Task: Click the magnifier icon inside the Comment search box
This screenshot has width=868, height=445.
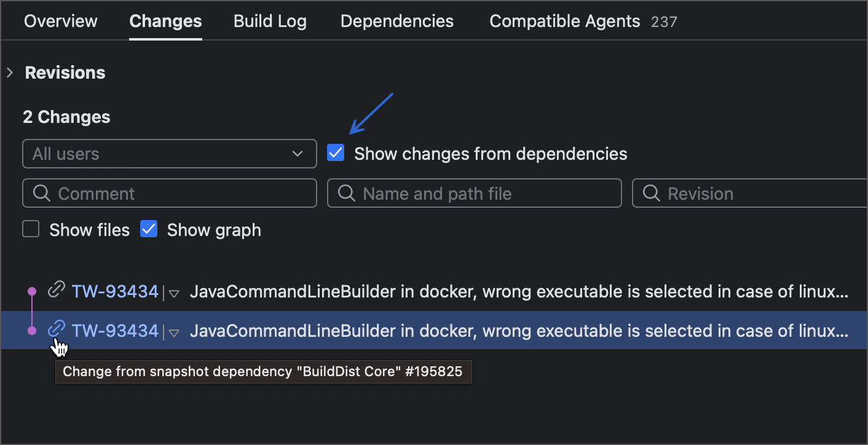Action: pos(41,193)
